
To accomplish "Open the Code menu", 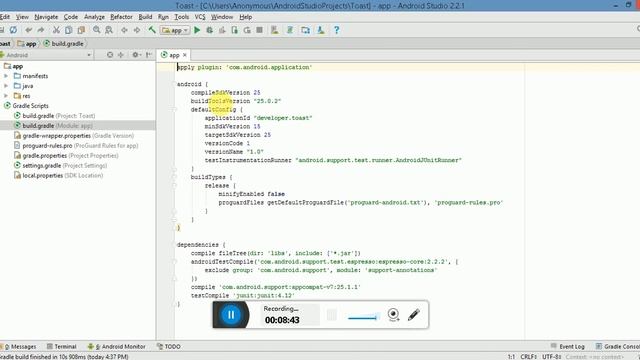I will point(71,17).
